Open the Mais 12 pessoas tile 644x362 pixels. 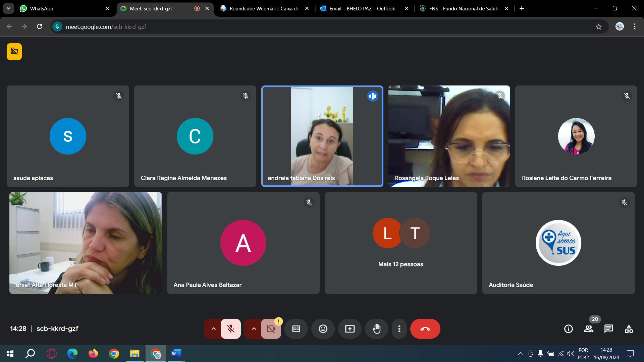point(401,243)
